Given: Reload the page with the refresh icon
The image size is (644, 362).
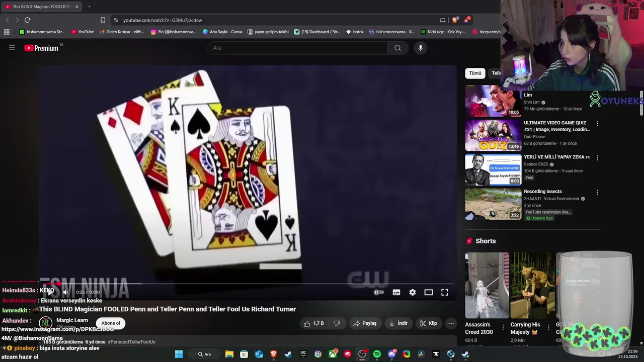Looking at the screenshot, I should (27, 20).
